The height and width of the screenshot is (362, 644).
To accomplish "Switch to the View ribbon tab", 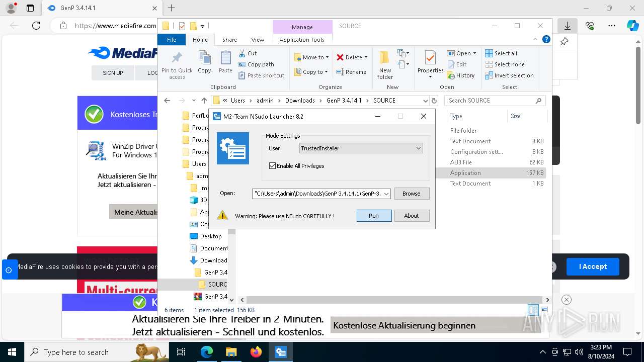I will 258,40.
